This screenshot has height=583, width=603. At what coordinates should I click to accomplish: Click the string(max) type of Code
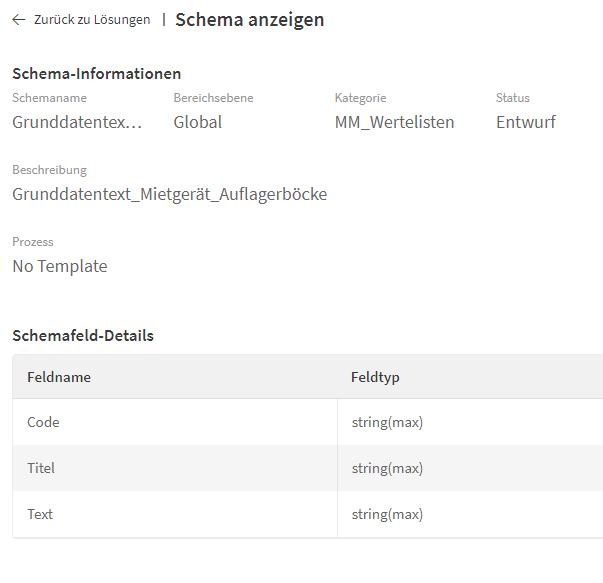pos(387,422)
